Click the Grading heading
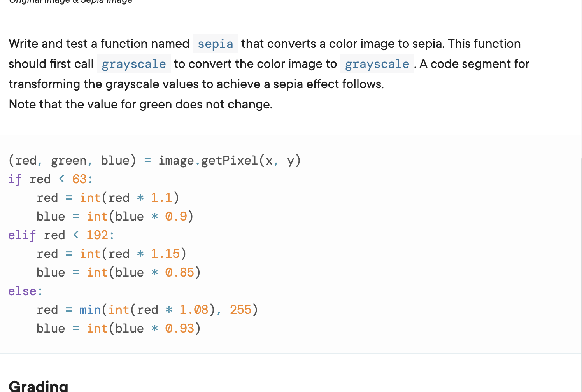The height and width of the screenshot is (392, 582). [38, 386]
